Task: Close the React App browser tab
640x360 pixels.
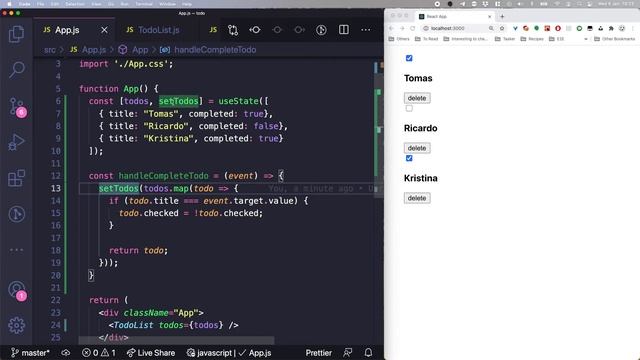Action: click(x=489, y=16)
